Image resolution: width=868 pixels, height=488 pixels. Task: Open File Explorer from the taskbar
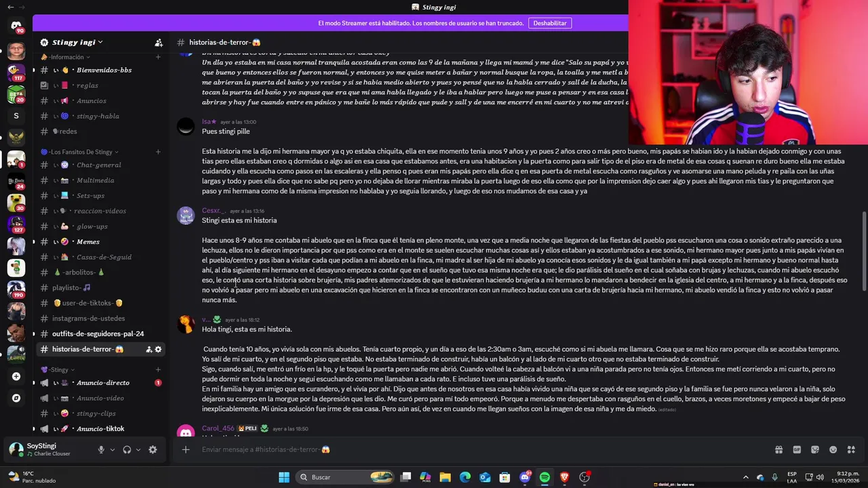(x=446, y=477)
